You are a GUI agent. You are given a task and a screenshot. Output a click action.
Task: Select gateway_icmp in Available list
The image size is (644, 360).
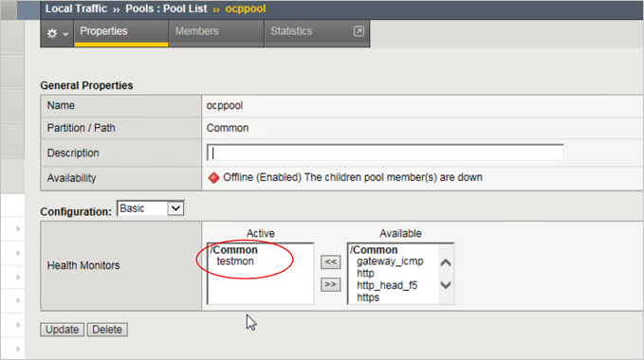tap(390, 261)
